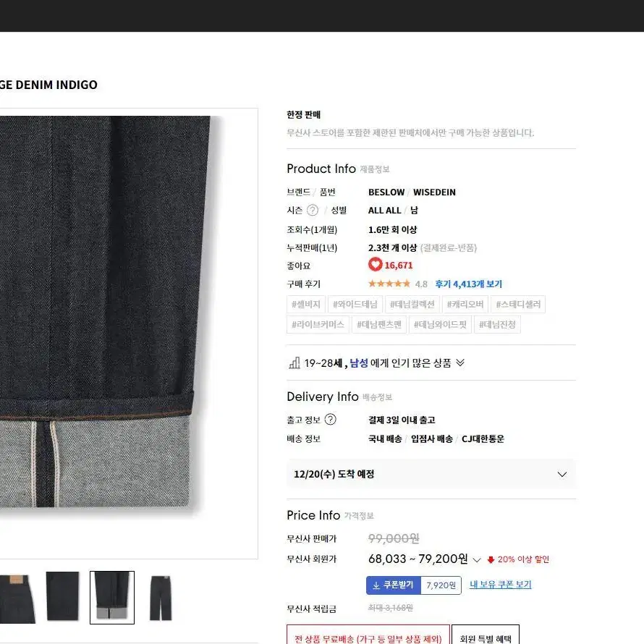Click the coupon download arrow icon
644x644 pixels.
(x=376, y=585)
